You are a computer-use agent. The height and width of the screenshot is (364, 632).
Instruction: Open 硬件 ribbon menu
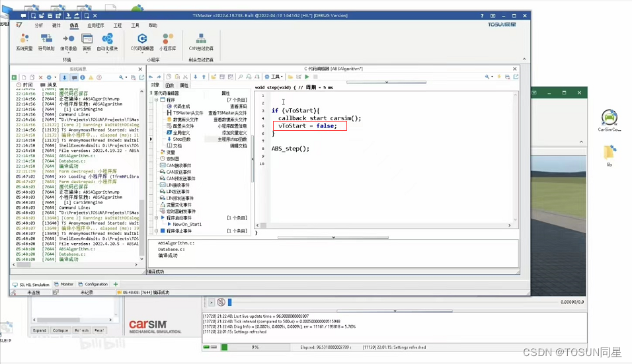point(56,25)
